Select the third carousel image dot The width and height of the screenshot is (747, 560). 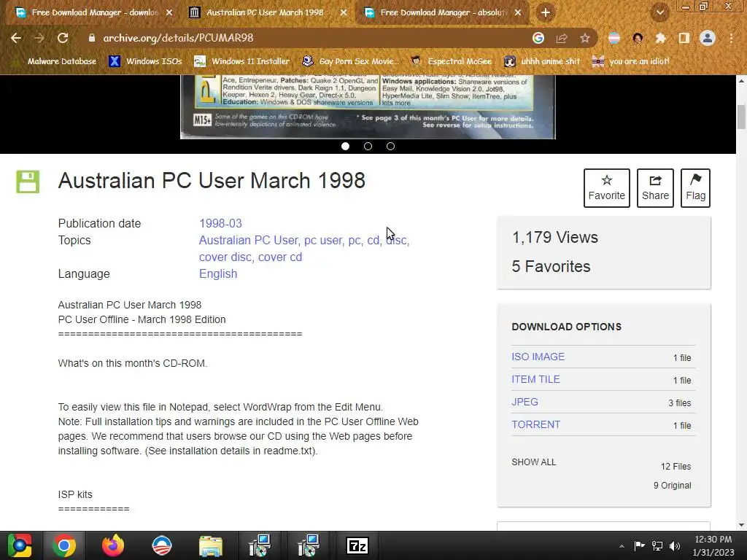391,146
